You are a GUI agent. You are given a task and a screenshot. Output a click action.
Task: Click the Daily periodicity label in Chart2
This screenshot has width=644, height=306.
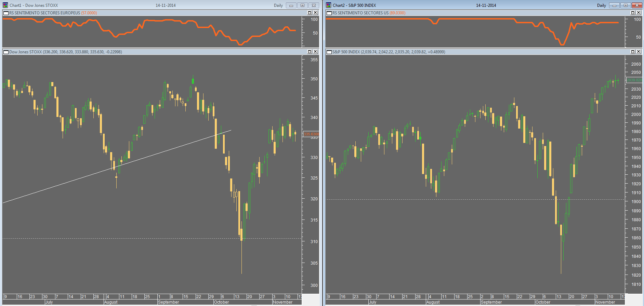[601, 5]
